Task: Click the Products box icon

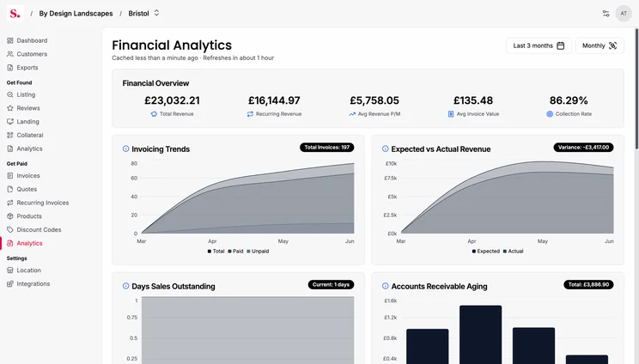Action: [10, 215]
